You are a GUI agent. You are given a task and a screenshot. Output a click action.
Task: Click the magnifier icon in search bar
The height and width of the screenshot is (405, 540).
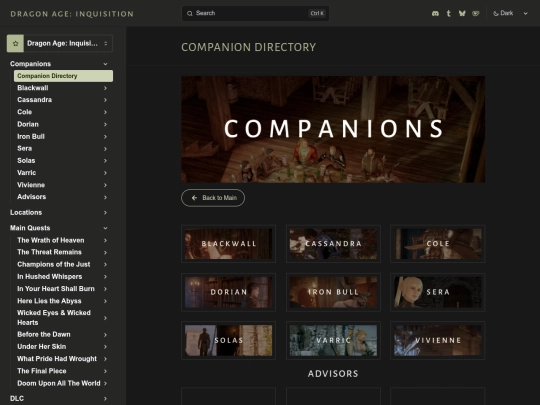click(x=190, y=13)
